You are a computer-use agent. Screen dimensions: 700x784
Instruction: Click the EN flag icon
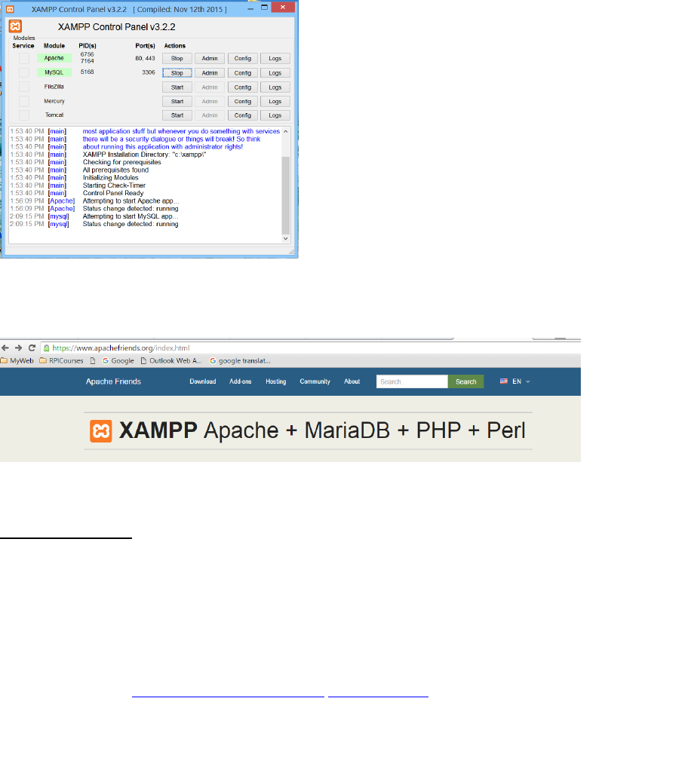coord(504,381)
